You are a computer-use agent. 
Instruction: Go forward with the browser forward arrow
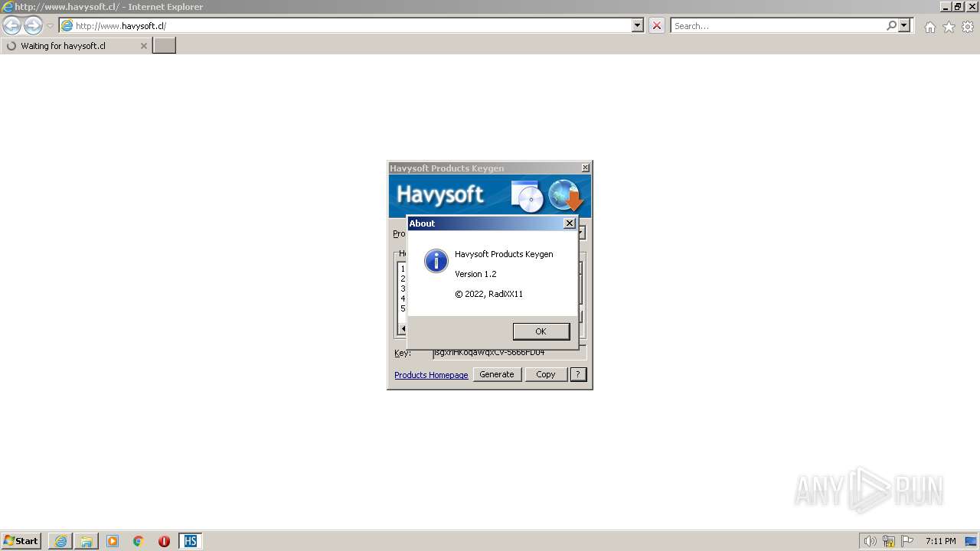tap(33, 26)
